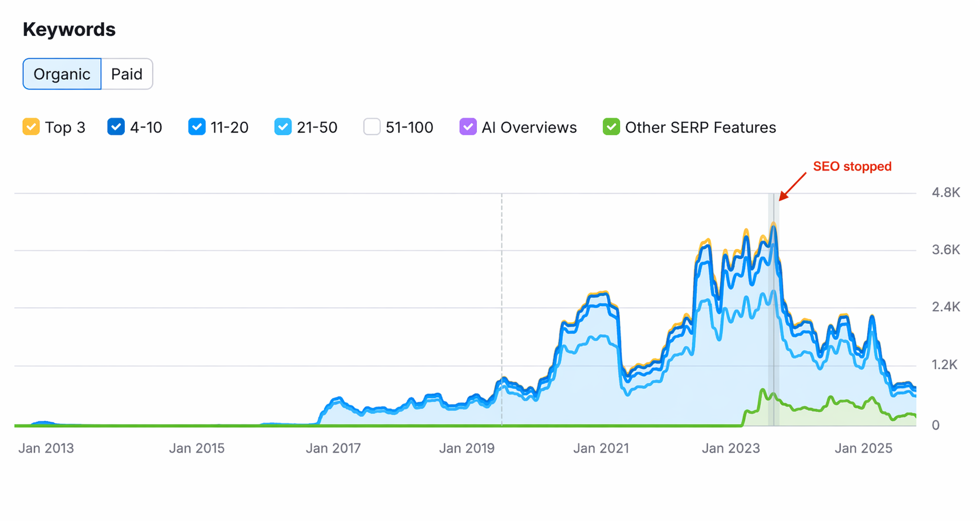
Task: Click the orange Top 3 checkmark icon
Action: pyautogui.click(x=31, y=127)
